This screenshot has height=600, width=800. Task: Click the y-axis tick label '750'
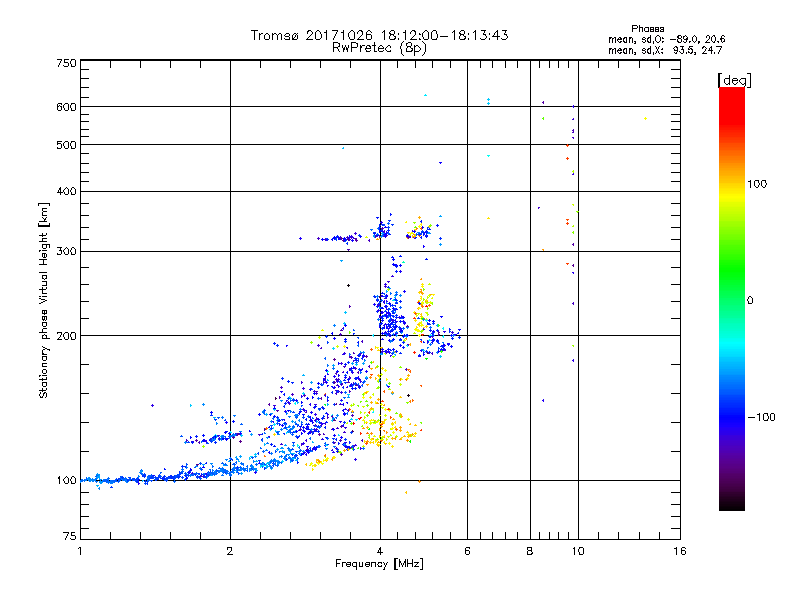pos(67,63)
